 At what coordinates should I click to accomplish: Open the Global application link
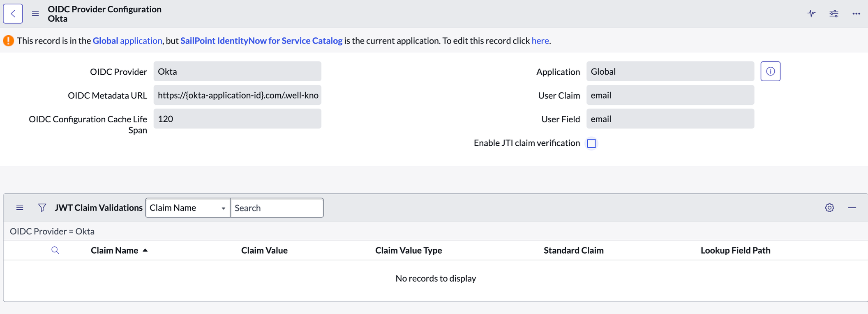(127, 41)
